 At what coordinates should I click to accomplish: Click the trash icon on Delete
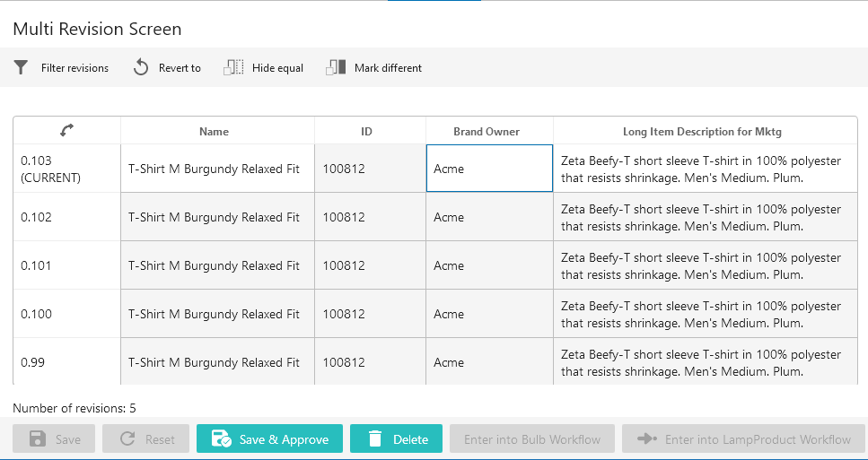pos(375,439)
